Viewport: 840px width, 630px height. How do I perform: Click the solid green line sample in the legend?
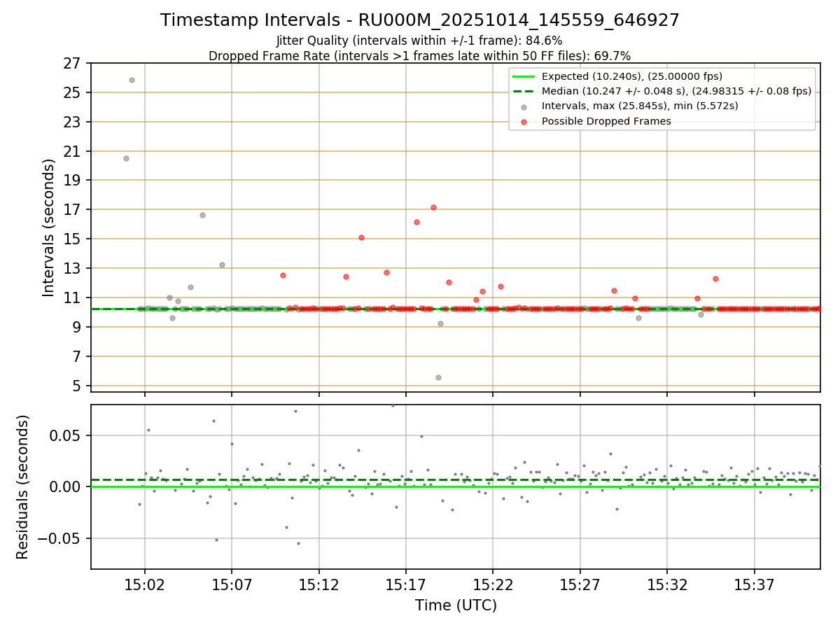(524, 76)
